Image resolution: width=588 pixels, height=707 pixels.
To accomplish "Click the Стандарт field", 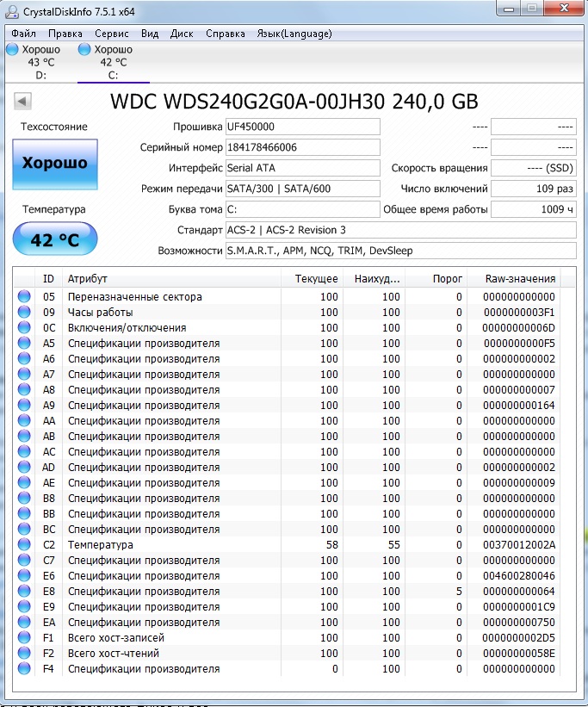I will (x=401, y=231).
